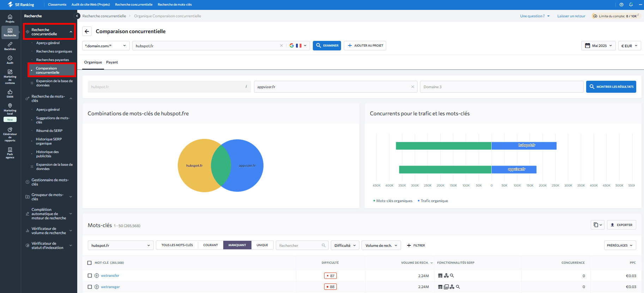Add wetransfer keyword with plus icon
Viewport: 644px width, 293px height.
tap(97, 276)
